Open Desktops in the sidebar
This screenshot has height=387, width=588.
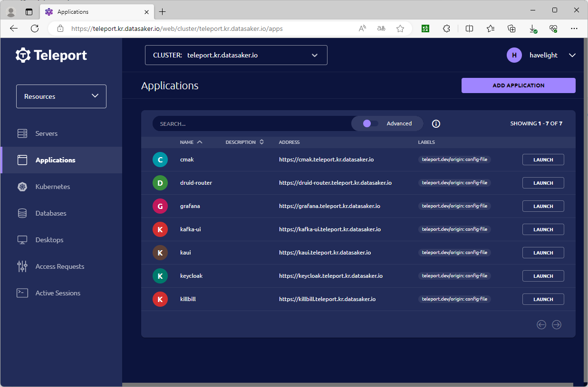[49, 240]
